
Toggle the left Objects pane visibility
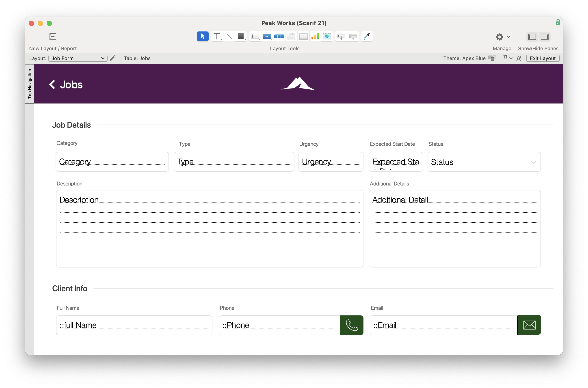(532, 36)
